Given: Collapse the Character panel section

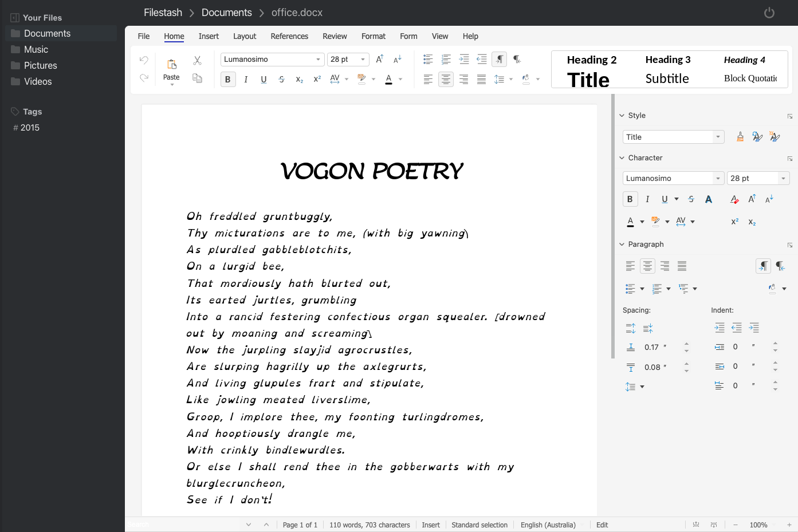Looking at the screenshot, I should point(622,158).
